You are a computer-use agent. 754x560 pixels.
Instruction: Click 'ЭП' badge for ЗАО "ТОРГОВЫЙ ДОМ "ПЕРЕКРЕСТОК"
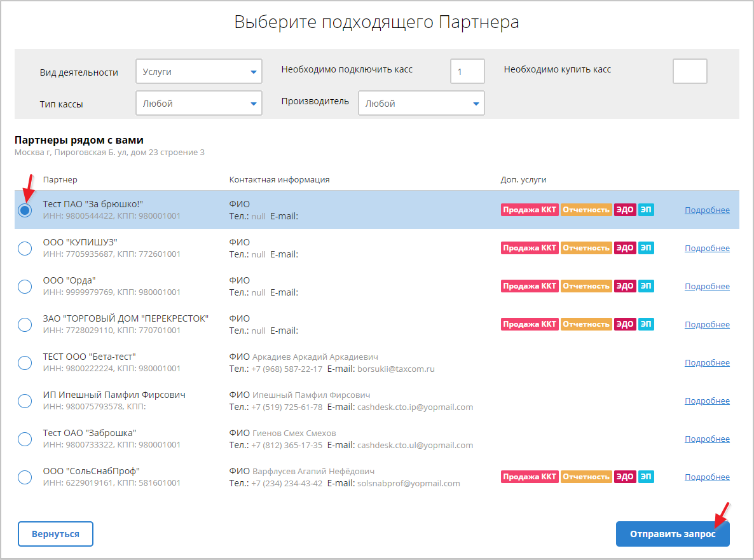pos(646,324)
